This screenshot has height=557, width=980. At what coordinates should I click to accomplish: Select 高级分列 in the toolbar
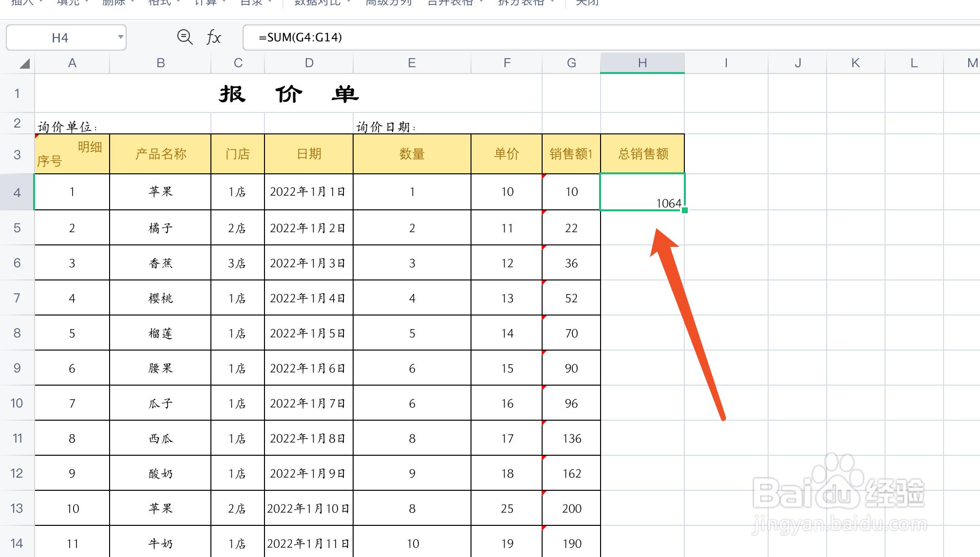pyautogui.click(x=388, y=2)
